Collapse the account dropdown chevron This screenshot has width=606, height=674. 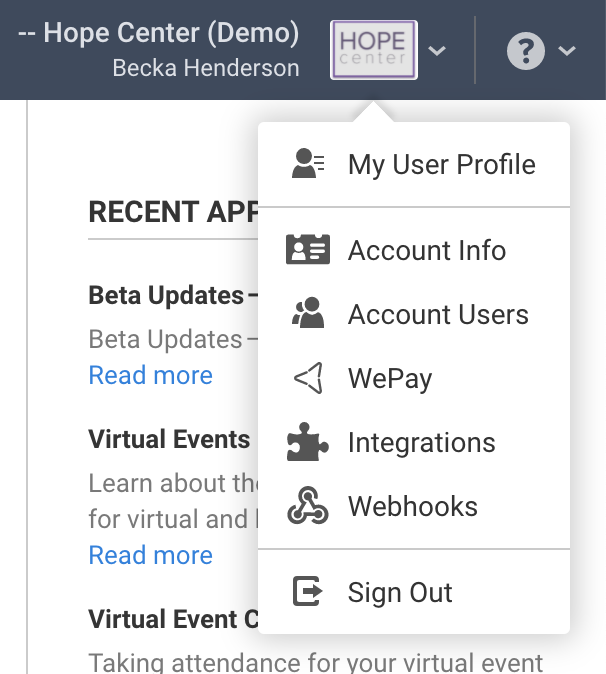pyautogui.click(x=436, y=50)
